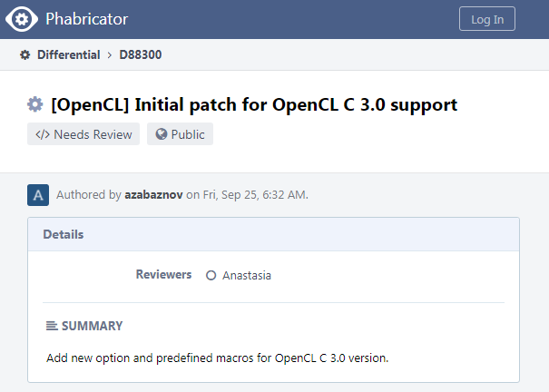Click the globe icon in Public tag
This screenshot has width=549, height=392.
point(162,134)
